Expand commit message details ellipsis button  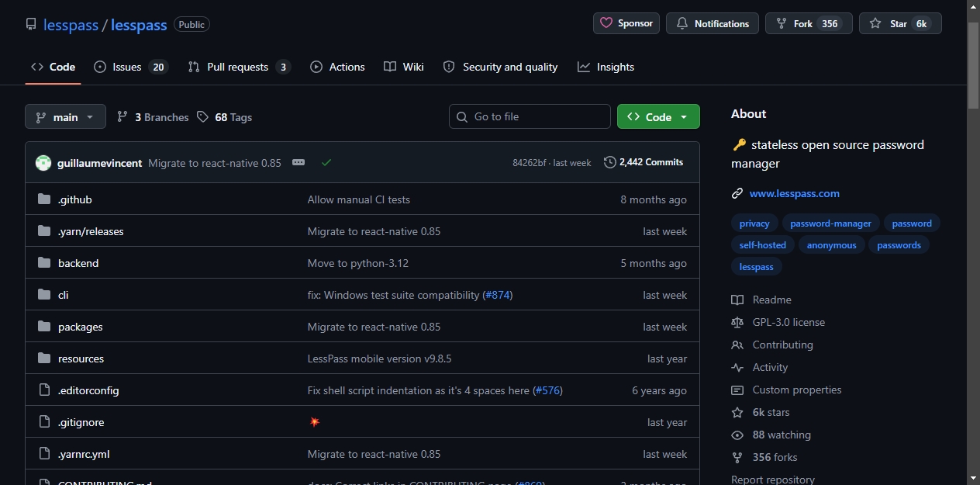[x=298, y=162]
